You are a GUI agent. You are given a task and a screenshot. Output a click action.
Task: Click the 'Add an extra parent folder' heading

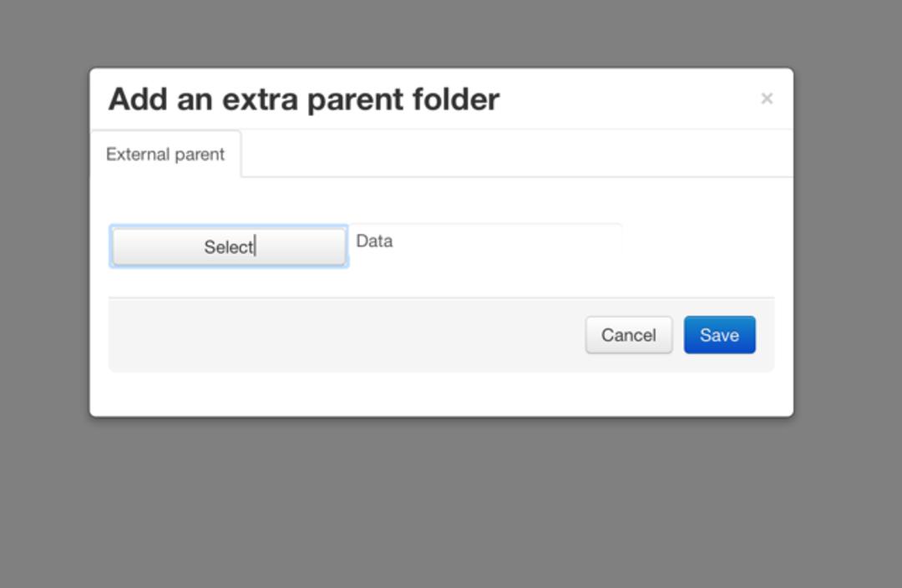click(x=304, y=99)
